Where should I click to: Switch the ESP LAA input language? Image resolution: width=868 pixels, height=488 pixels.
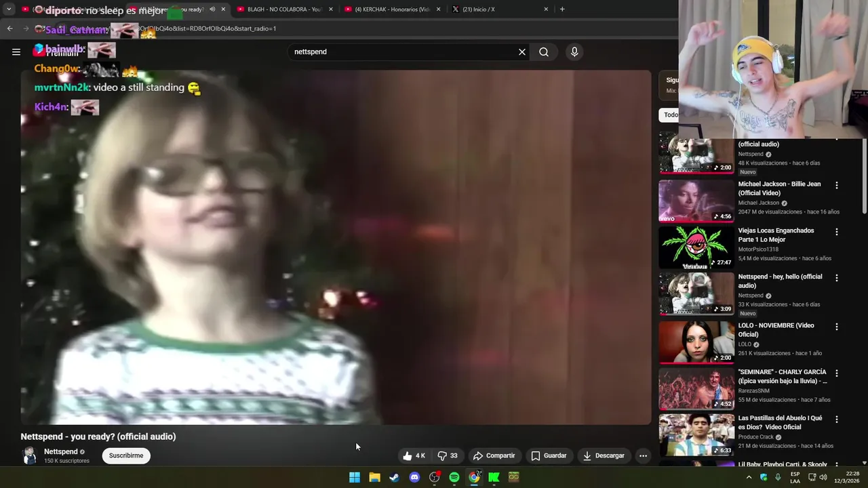pos(795,477)
